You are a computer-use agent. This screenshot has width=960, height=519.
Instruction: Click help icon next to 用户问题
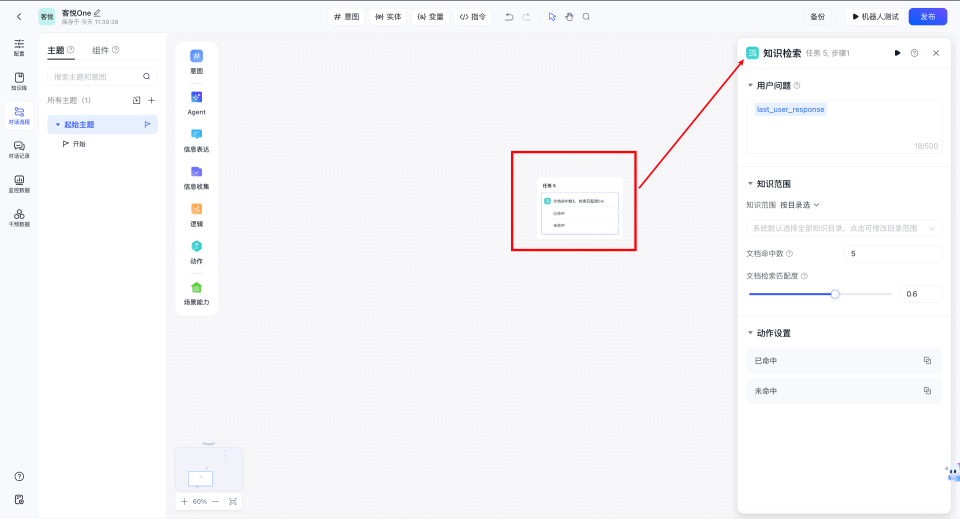797,86
